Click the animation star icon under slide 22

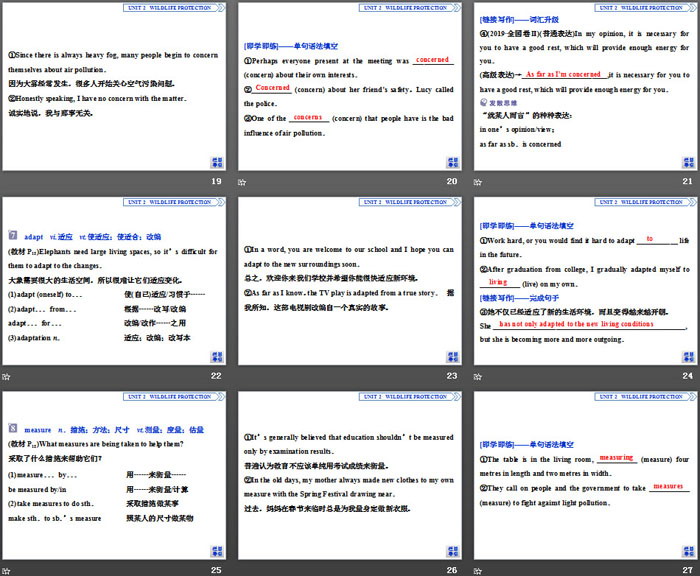(7, 376)
